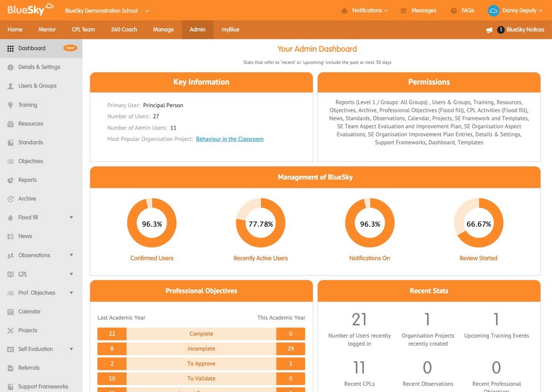Viewport: 552px width, 392px height.
Task: Click the Objectives list icon
Action: (x=11, y=162)
